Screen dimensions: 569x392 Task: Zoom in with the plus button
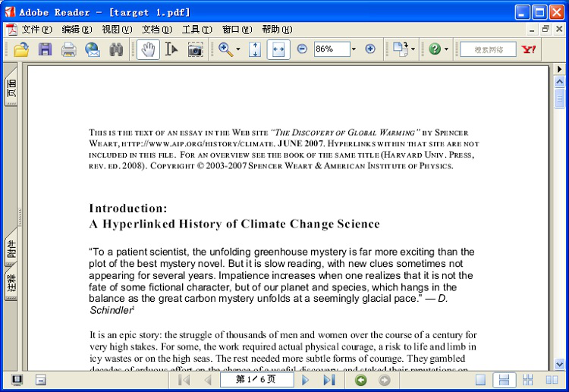(x=370, y=49)
